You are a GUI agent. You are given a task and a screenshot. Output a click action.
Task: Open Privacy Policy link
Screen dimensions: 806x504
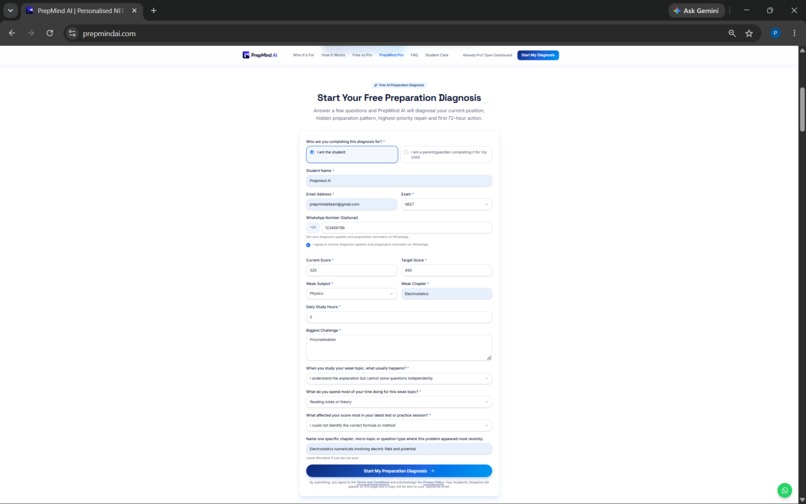pyautogui.click(x=433, y=482)
